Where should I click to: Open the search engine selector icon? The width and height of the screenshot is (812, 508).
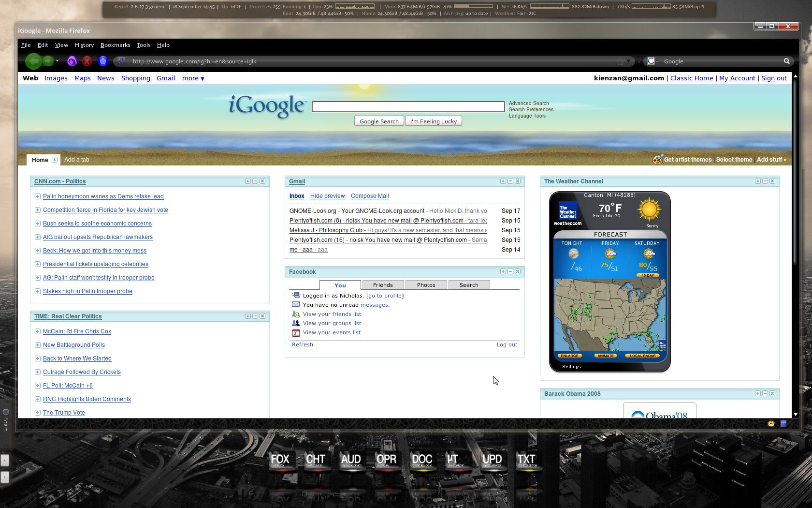click(652, 61)
